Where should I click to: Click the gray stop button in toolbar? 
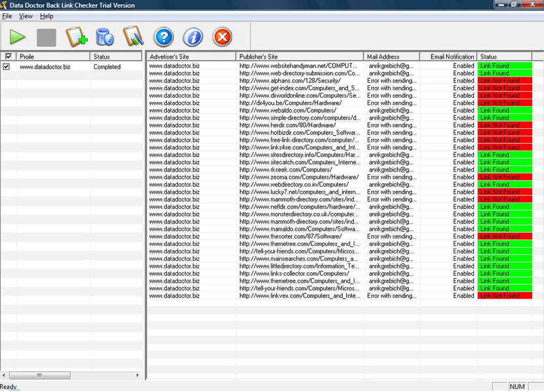[47, 38]
